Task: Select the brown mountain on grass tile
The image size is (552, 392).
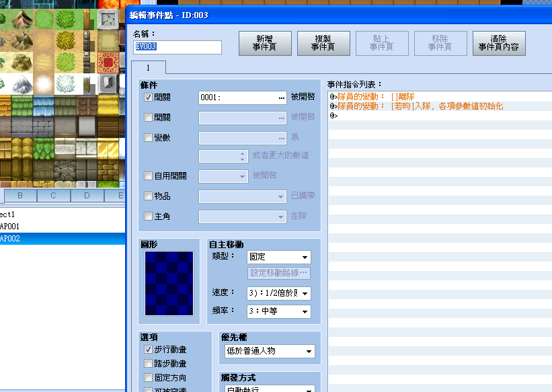Action: (x=22, y=19)
